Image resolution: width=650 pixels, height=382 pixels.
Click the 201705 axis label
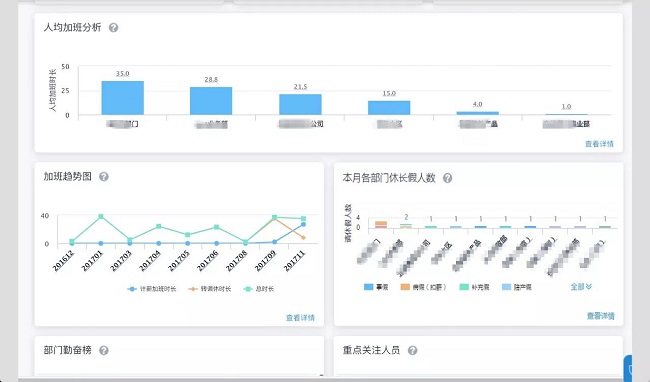pyautogui.click(x=179, y=261)
